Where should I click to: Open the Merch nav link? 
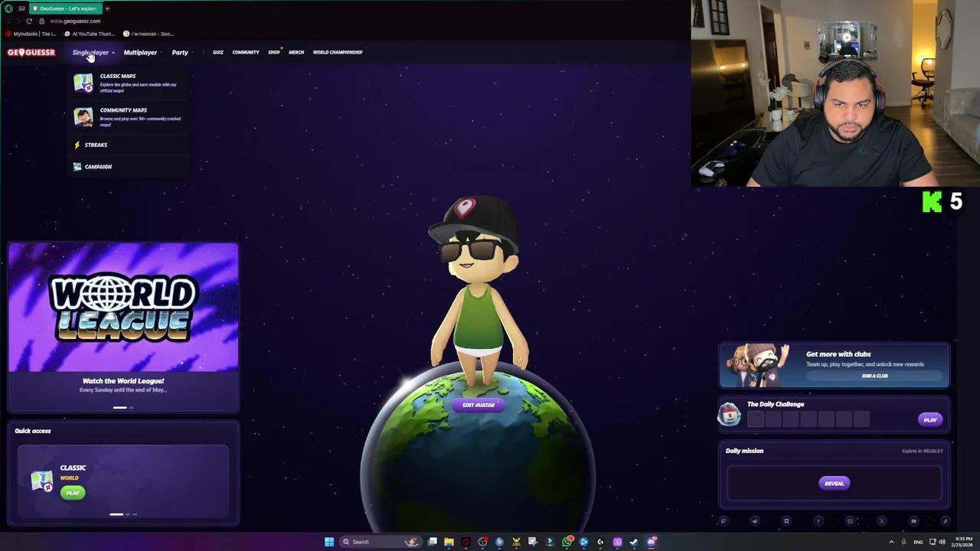(x=296, y=52)
